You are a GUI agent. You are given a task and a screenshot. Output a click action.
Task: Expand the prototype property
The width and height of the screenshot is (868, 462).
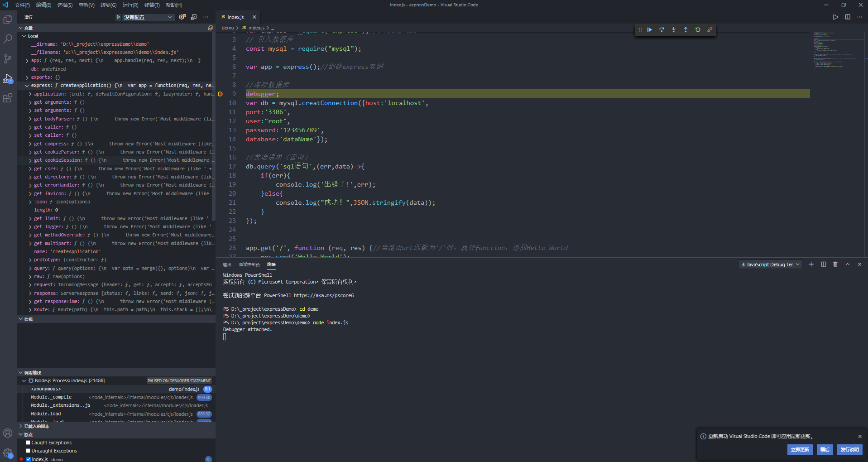[x=30, y=260]
